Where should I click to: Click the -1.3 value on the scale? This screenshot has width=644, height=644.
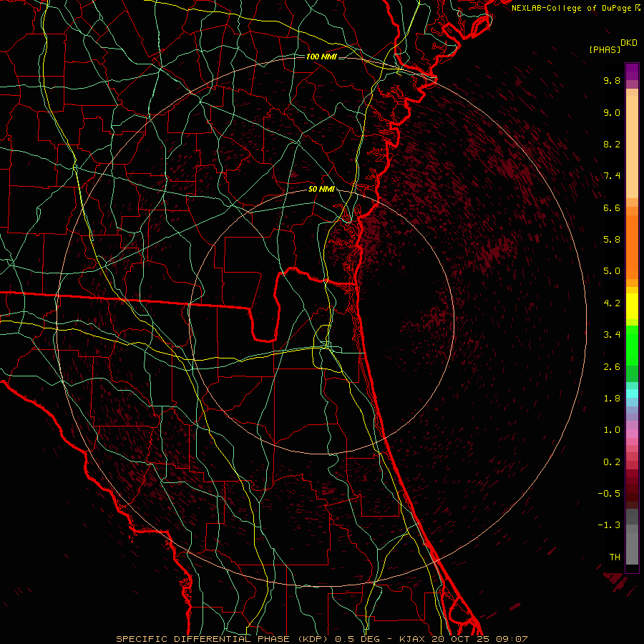(609, 525)
